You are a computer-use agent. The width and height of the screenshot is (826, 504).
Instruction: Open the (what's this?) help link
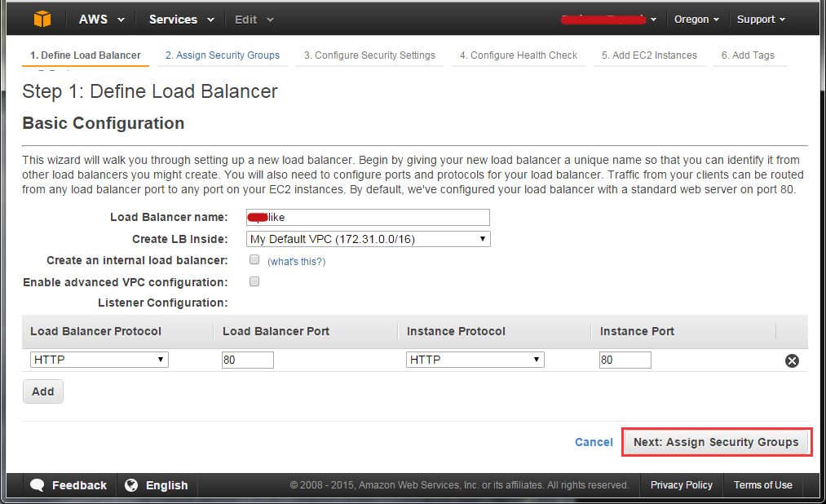(297, 262)
